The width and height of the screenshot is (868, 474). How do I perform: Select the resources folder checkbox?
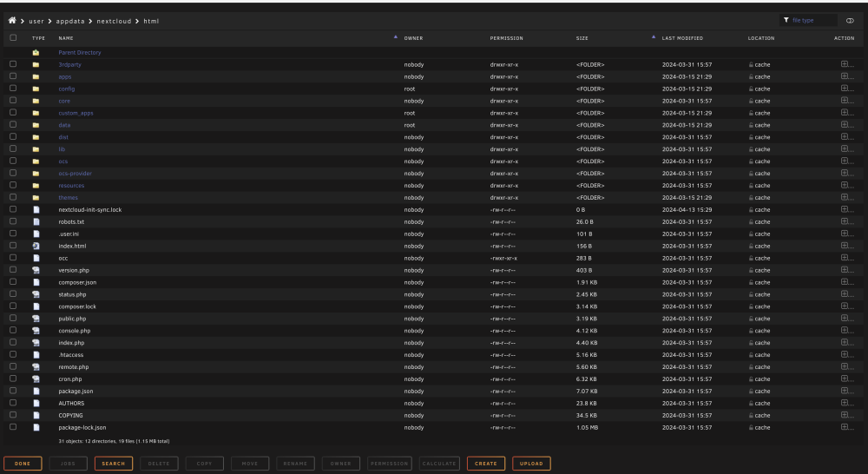pyautogui.click(x=13, y=185)
